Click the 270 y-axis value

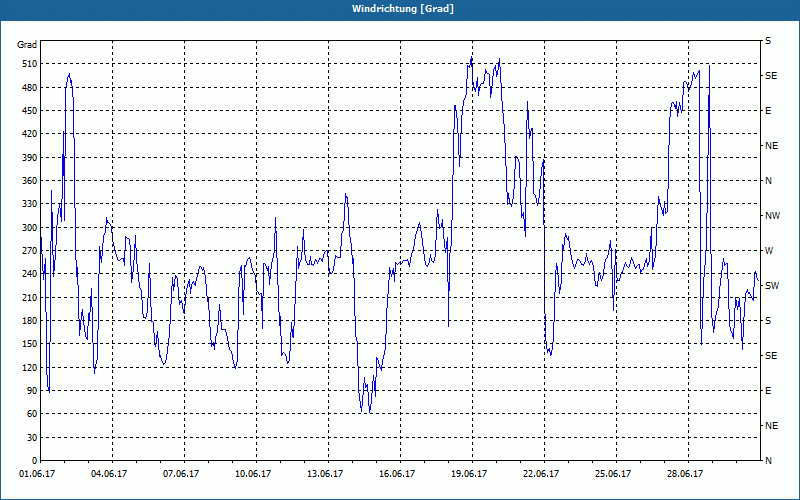tap(30, 251)
